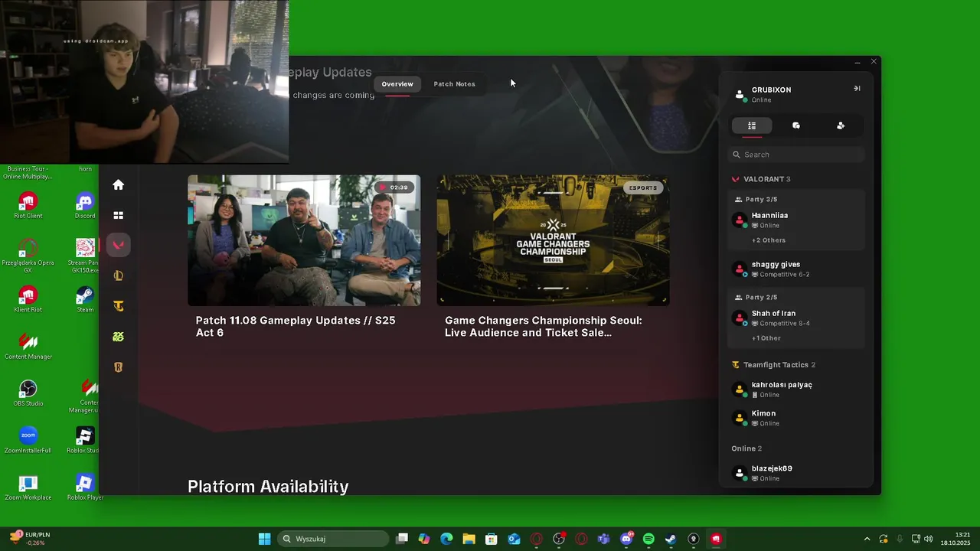Open Microsoft Edge from the taskbar
980x551 pixels.
pyautogui.click(x=446, y=539)
